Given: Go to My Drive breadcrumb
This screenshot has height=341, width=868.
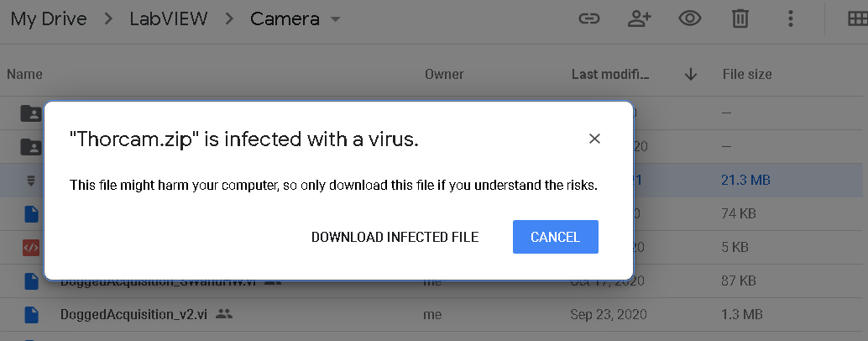Looking at the screenshot, I should [x=49, y=18].
